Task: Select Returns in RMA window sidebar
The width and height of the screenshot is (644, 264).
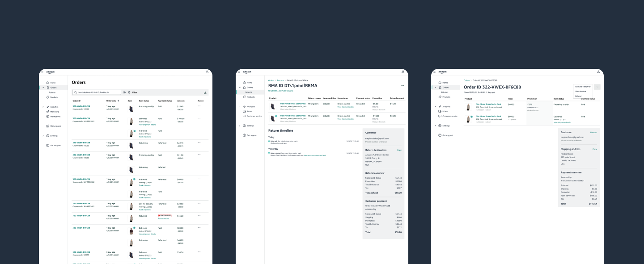Action: pyautogui.click(x=250, y=92)
